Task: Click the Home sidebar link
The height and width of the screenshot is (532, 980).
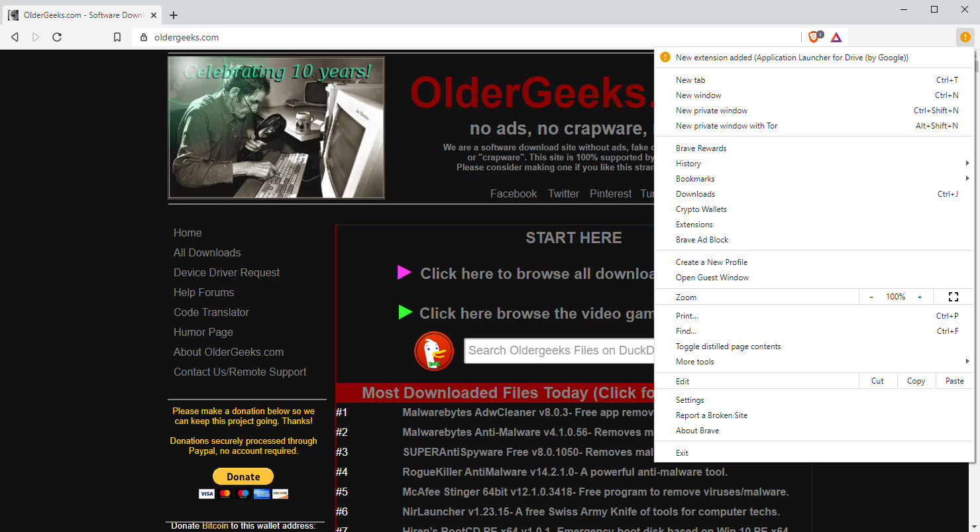Action: click(188, 233)
